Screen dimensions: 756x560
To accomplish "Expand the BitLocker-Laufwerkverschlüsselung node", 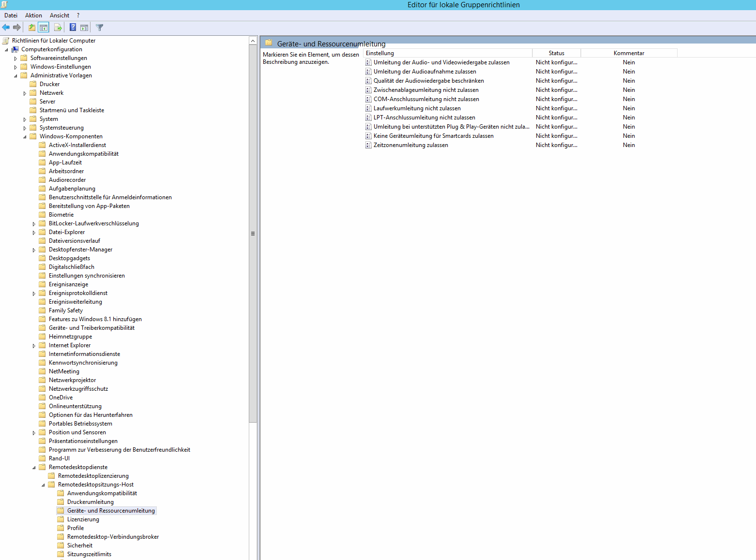I will (34, 224).
